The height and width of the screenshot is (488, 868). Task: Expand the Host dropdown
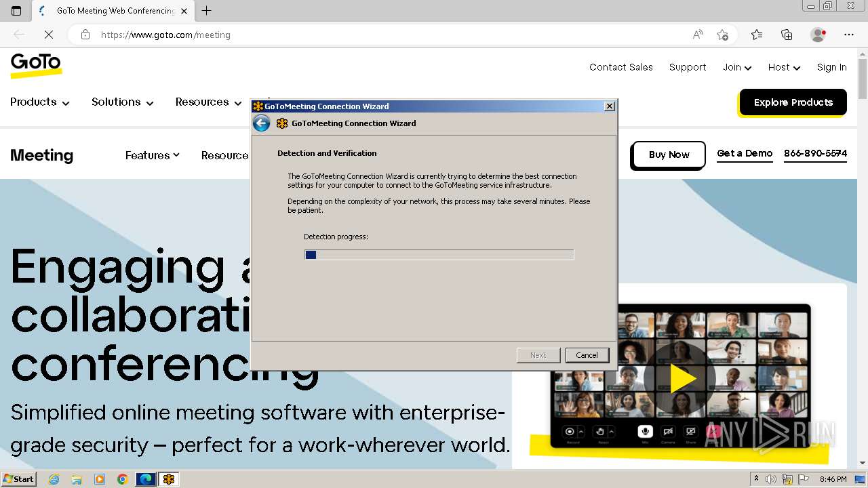click(x=785, y=67)
